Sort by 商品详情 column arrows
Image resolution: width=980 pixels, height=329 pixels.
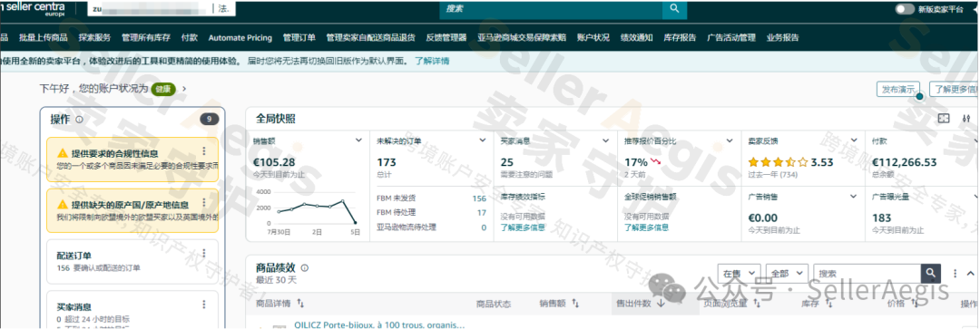click(300, 304)
